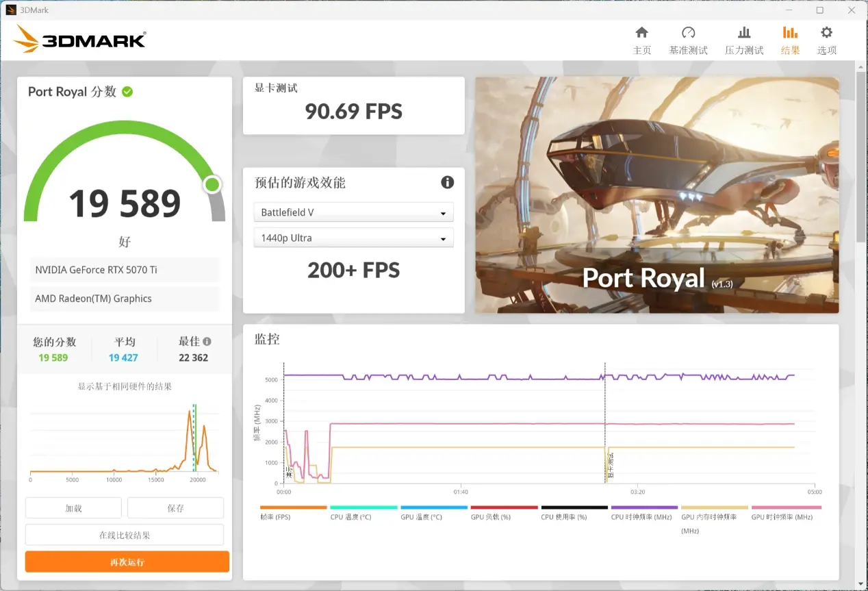
Task: Click the 200+ FPS estimated performance value
Action: pos(353,270)
